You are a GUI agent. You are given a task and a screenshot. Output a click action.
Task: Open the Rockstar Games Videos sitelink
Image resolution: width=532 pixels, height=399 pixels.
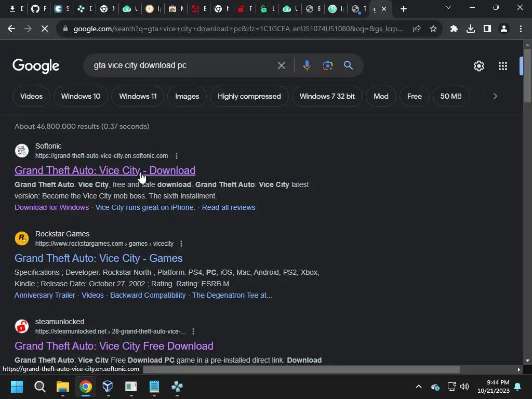[92, 295]
